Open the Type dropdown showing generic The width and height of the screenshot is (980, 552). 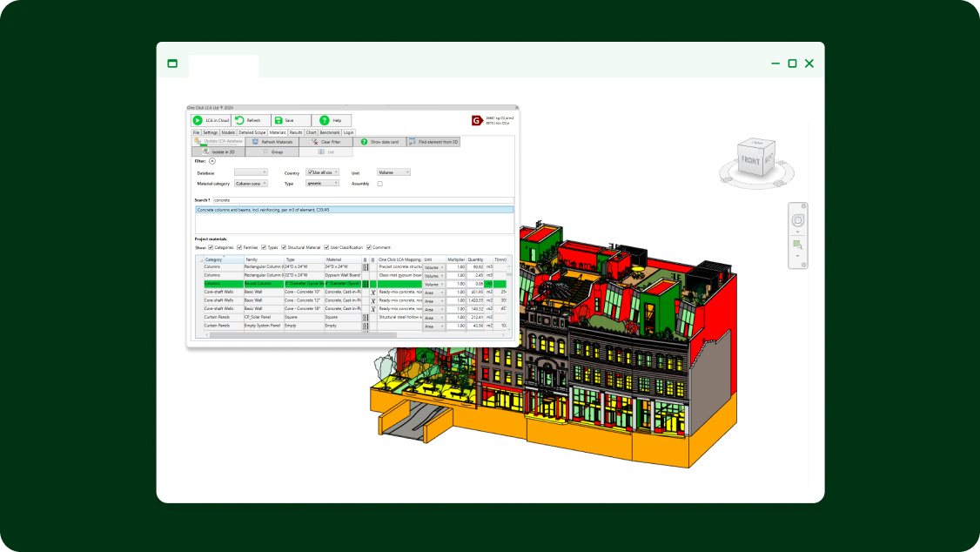click(323, 183)
